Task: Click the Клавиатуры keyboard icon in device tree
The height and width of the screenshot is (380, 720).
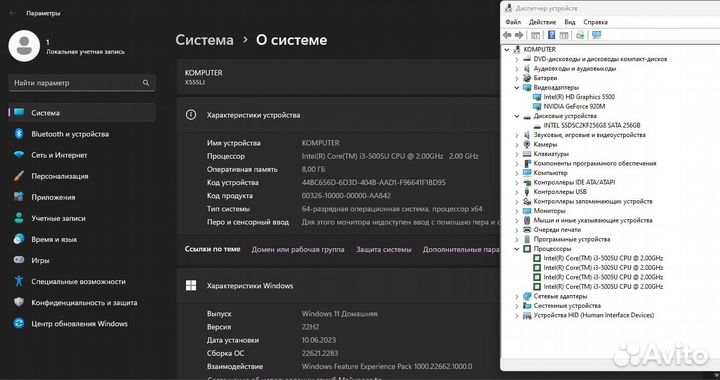Action: coord(527,154)
